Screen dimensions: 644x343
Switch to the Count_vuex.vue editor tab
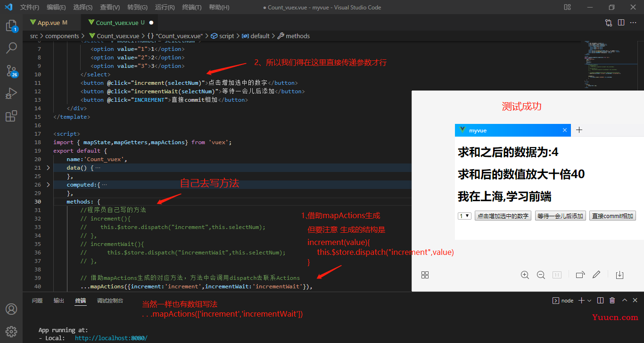[x=120, y=23]
